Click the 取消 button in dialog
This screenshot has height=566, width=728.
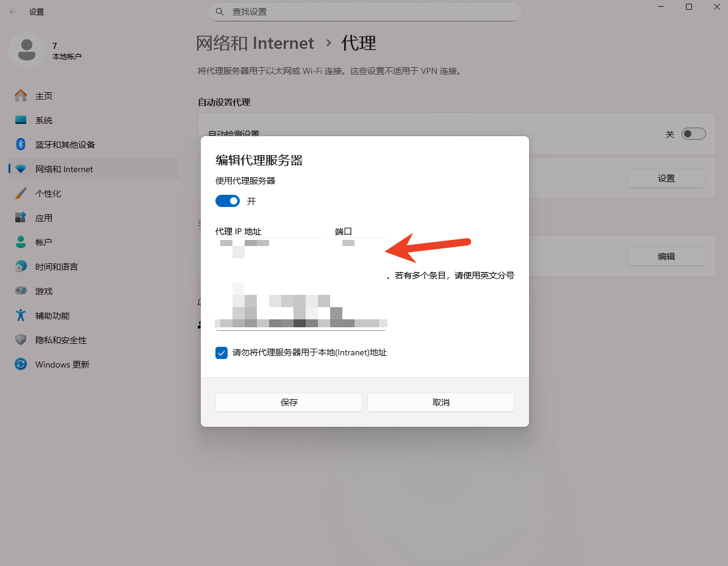click(x=441, y=402)
